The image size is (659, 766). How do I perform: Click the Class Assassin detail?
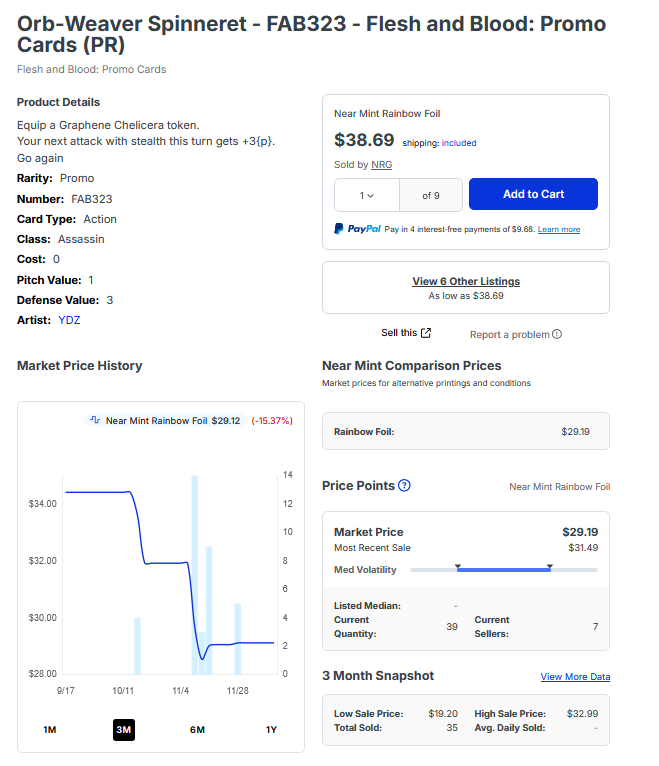[x=61, y=239]
